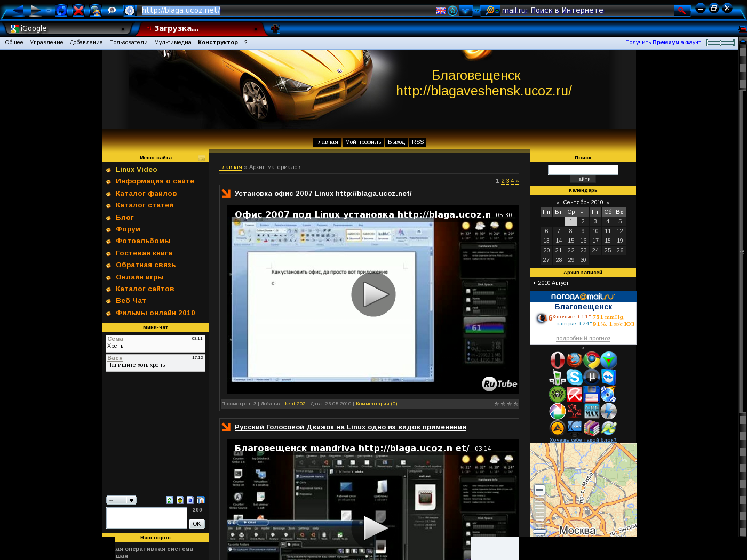The height and width of the screenshot is (560, 747).
Task: Open the Управление admin menu
Action: [46, 42]
